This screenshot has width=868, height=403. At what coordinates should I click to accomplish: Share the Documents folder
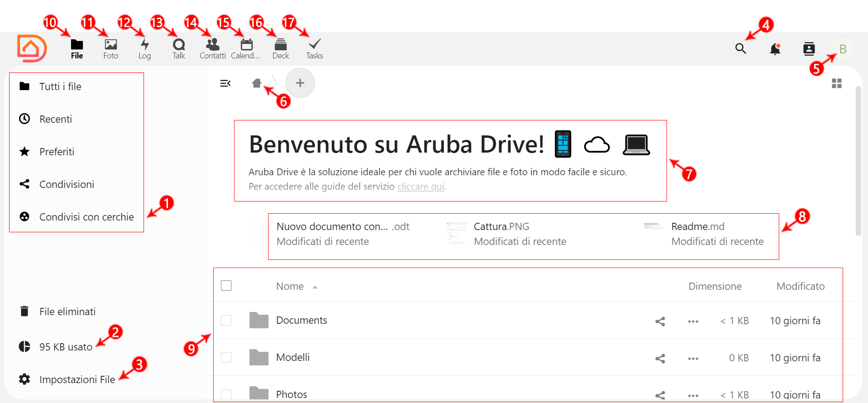[x=660, y=321]
